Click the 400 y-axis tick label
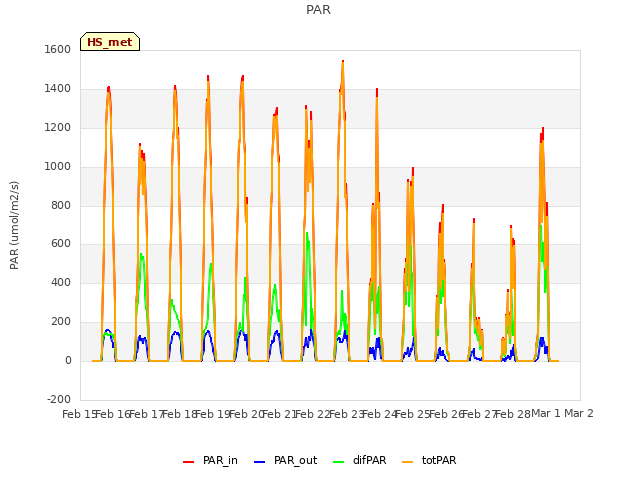The width and height of the screenshot is (640, 480). (61, 282)
